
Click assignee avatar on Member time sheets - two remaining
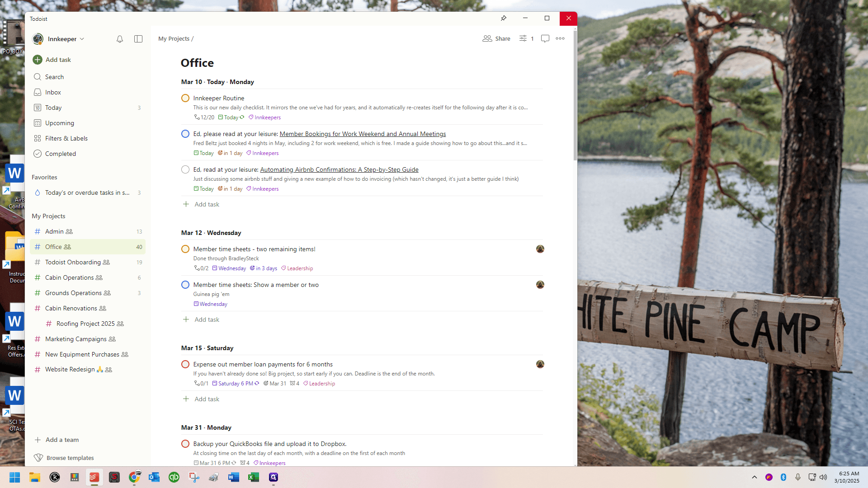[540, 249]
